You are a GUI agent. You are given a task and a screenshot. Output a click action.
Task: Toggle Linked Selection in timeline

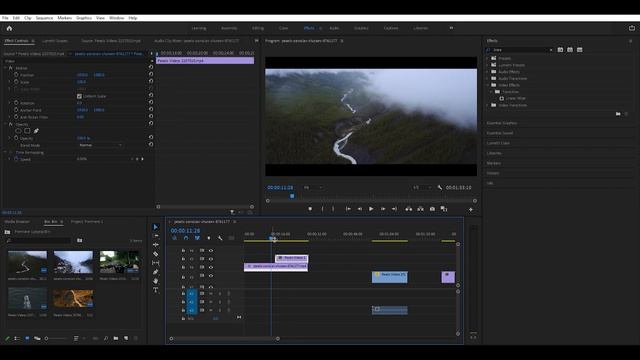tap(197, 238)
